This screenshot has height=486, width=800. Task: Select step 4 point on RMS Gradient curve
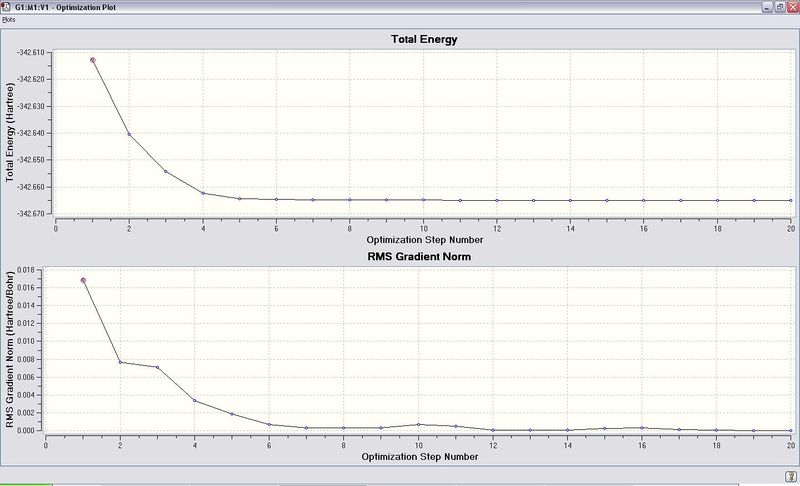195,400
